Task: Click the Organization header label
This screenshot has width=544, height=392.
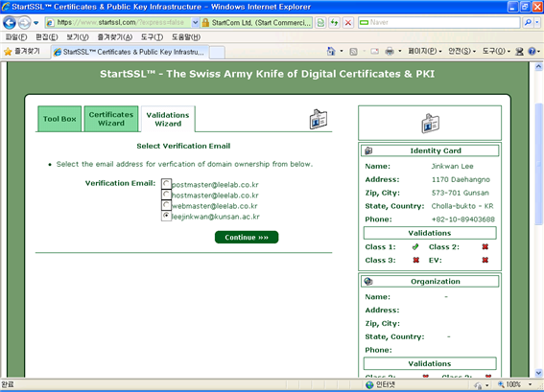Action: tap(436, 282)
